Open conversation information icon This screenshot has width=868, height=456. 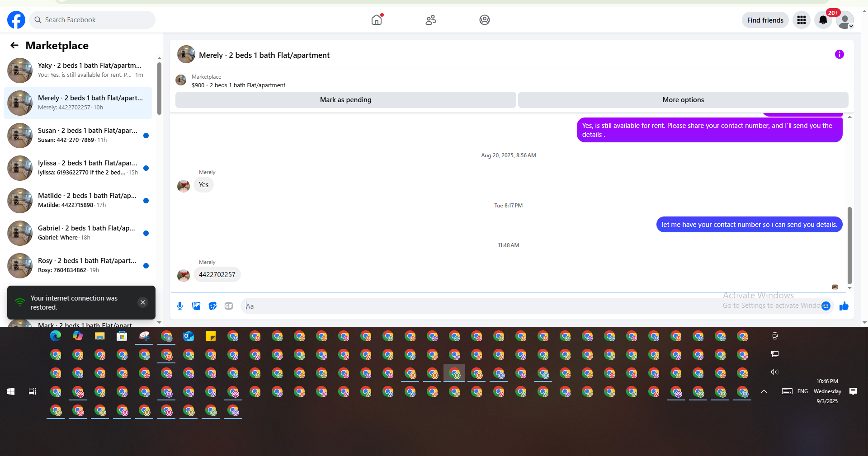click(840, 54)
